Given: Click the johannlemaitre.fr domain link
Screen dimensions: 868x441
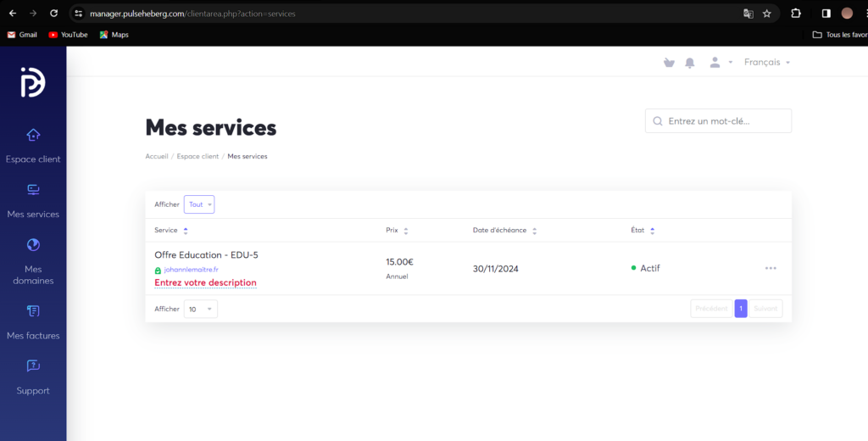Looking at the screenshot, I should click(x=190, y=270).
